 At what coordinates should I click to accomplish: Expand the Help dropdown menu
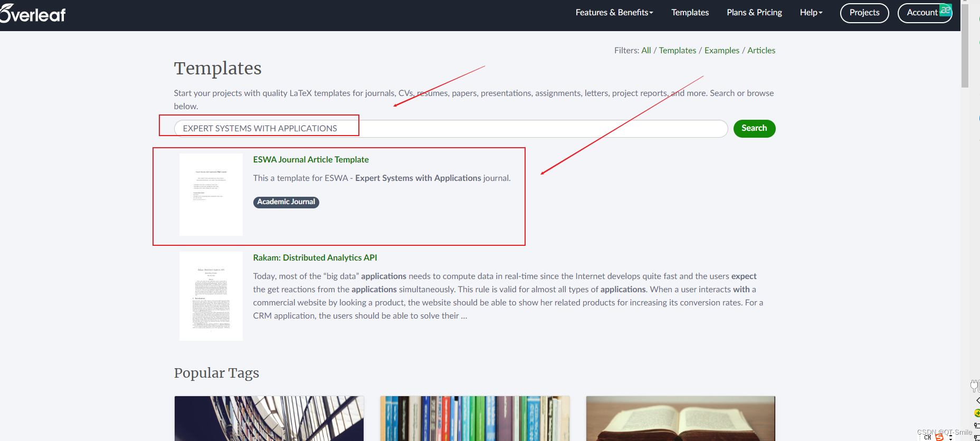point(811,13)
